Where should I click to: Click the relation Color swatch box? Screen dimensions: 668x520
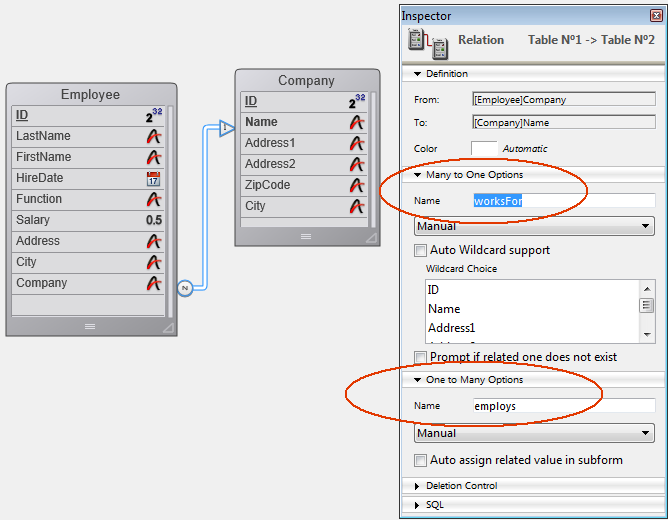pyautogui.click(x=484, y=148)
